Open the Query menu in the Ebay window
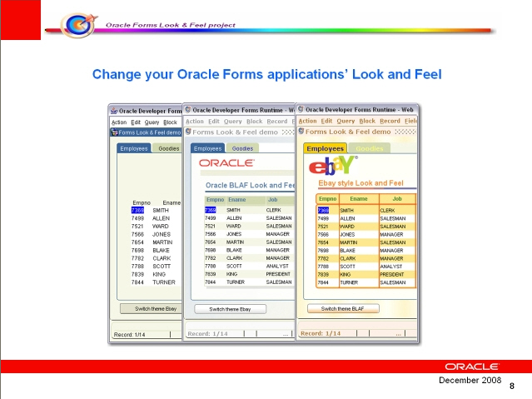 click(346, 121)
